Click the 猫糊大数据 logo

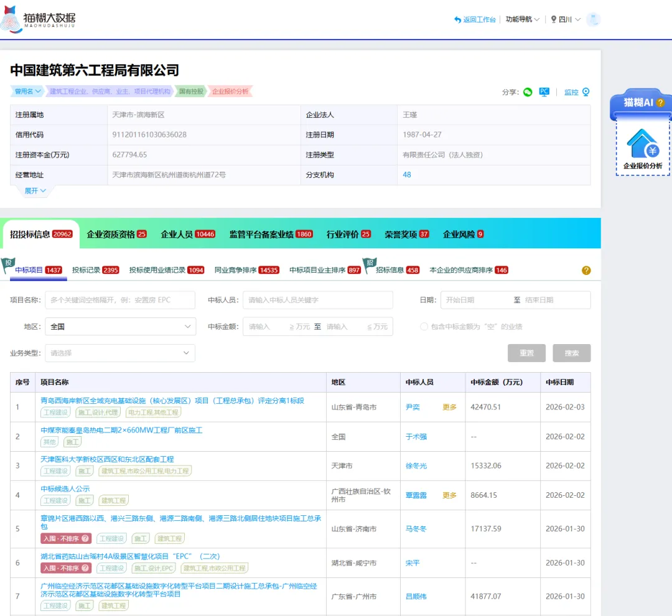(39, 19)
